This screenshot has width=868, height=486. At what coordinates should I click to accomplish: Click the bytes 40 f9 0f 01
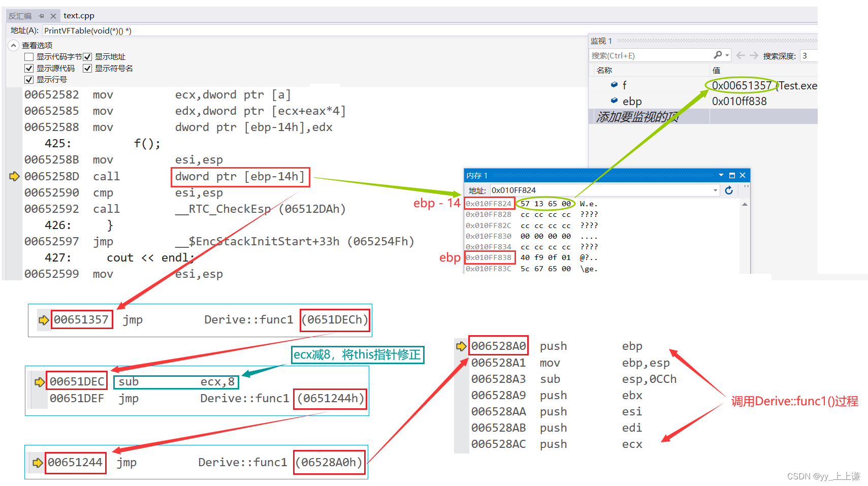tap(545, 257)
